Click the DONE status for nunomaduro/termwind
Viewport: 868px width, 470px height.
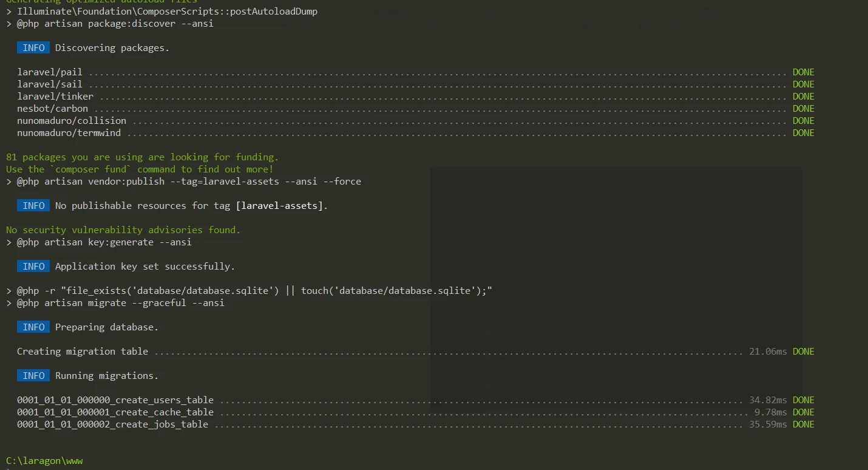pos(804,133)
